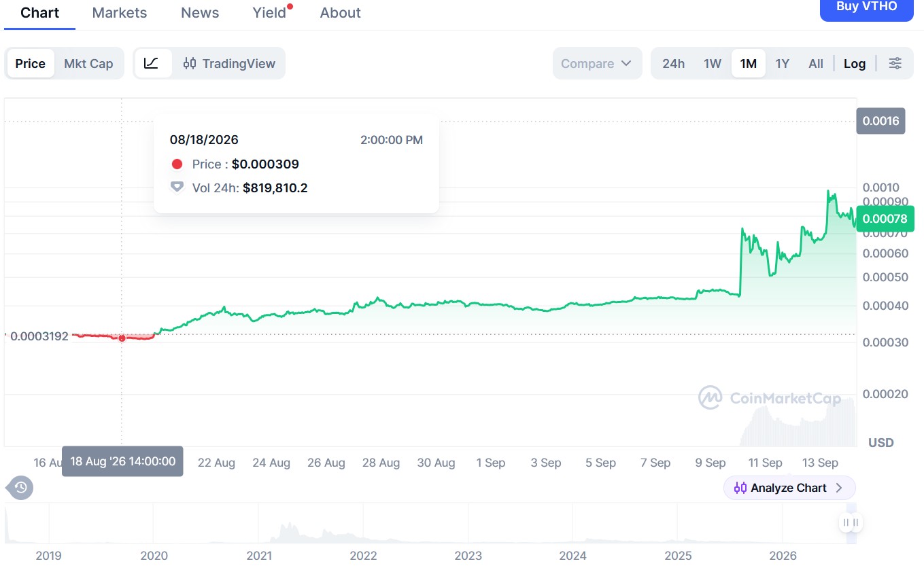
Task: Click the red data point on chart line
Action: click(x=122, y=338)
